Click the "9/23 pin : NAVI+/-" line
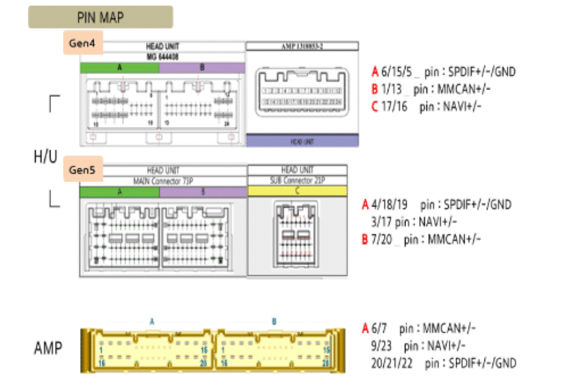Screen dimensions: 567x392 (418, 346)
